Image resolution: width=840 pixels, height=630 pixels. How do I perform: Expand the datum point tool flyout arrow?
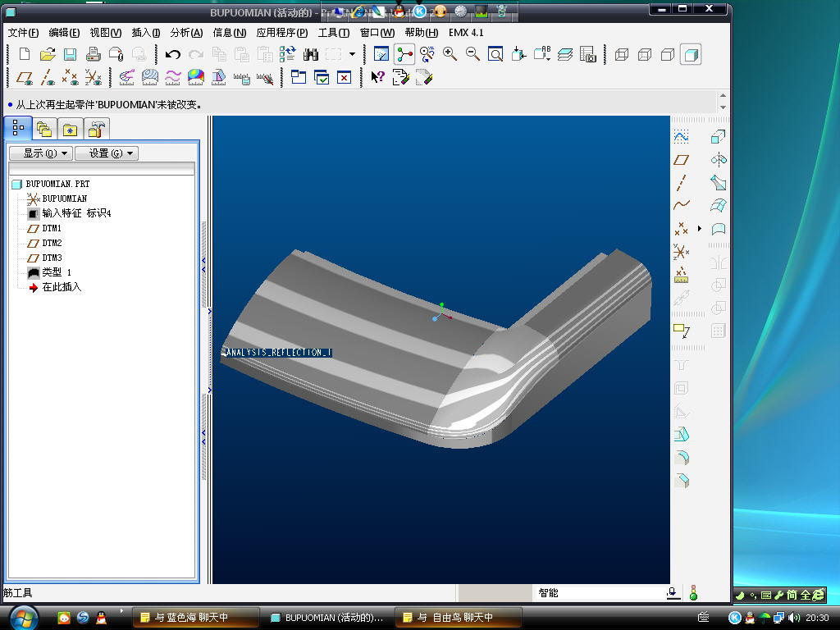(x=700, y=229)
